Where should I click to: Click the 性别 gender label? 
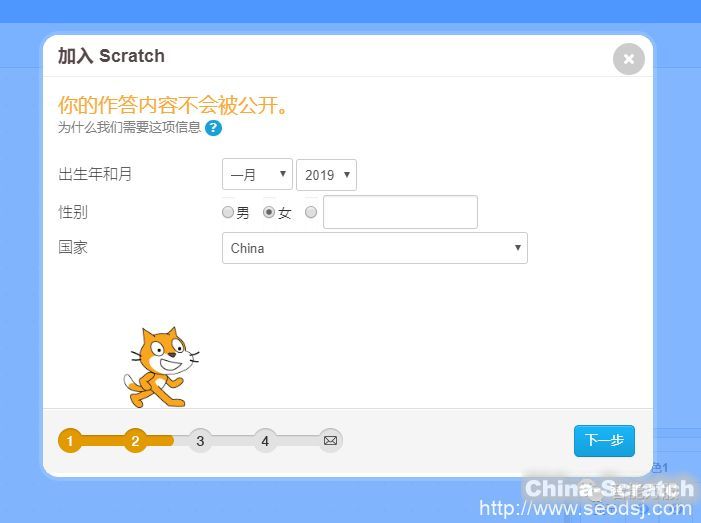point(73,212)
